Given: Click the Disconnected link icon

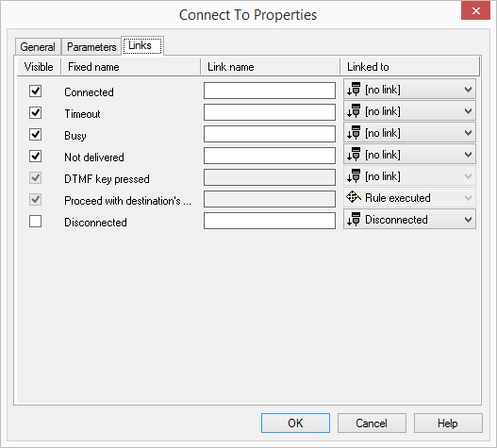Looking at the screenshot, I should pyautogui.click(x=354, y=220).
